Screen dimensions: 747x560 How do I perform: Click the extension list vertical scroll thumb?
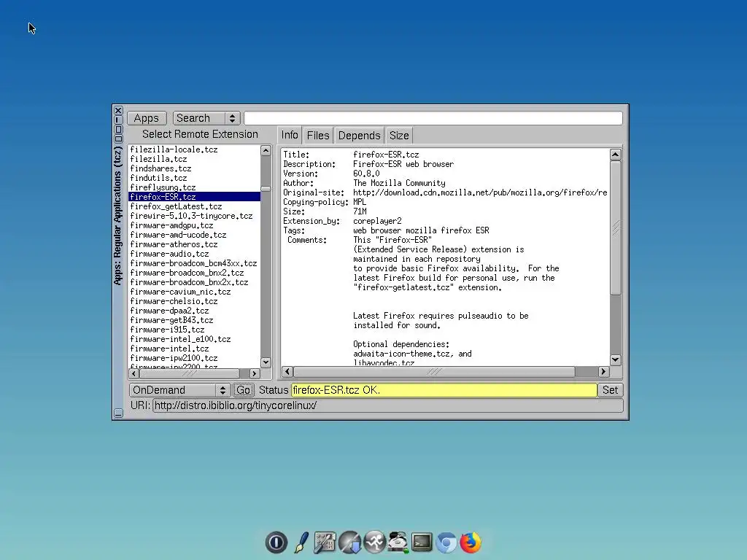click(266, 189)
